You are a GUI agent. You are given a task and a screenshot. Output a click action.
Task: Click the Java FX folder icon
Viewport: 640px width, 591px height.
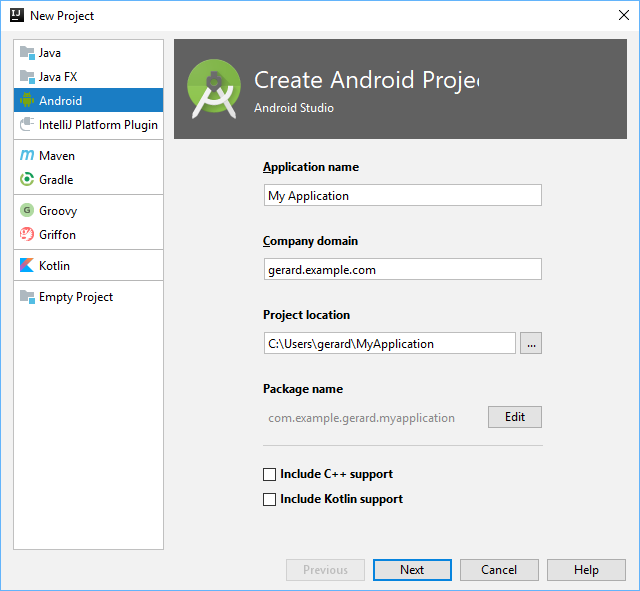27,76
